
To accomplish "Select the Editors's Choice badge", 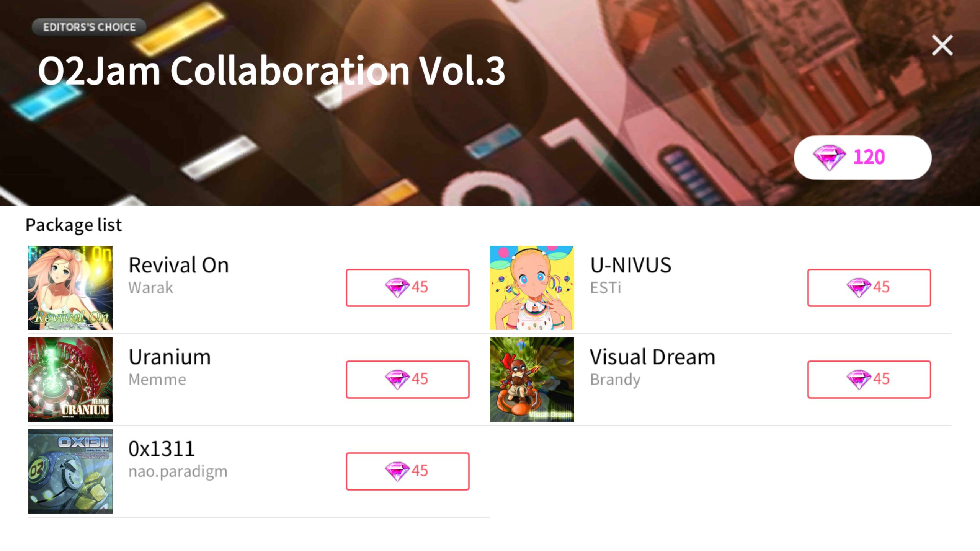I will pyautogui.click(x=89, y=27).
